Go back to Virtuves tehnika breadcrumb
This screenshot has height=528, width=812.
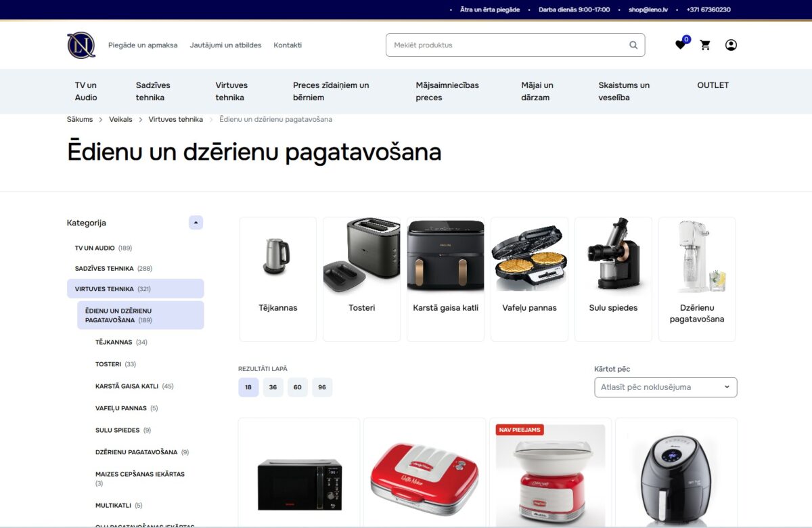click(x=175, y=118)
